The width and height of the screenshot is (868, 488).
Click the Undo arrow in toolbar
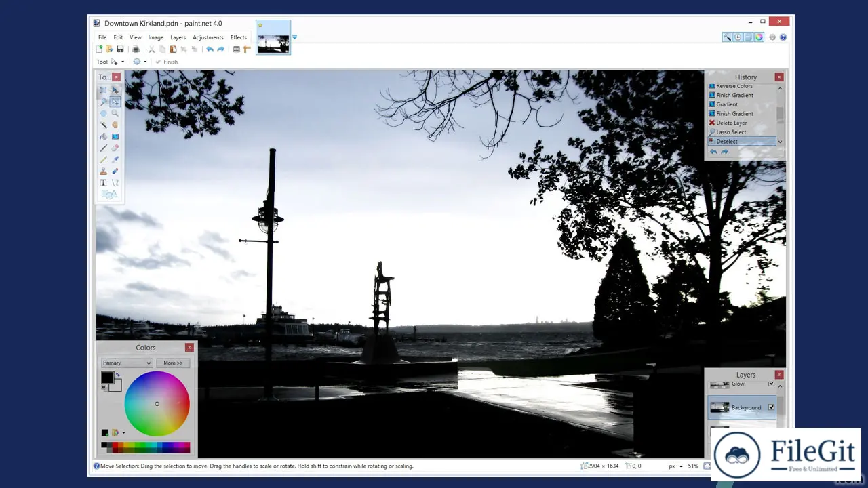coord(210,49)
